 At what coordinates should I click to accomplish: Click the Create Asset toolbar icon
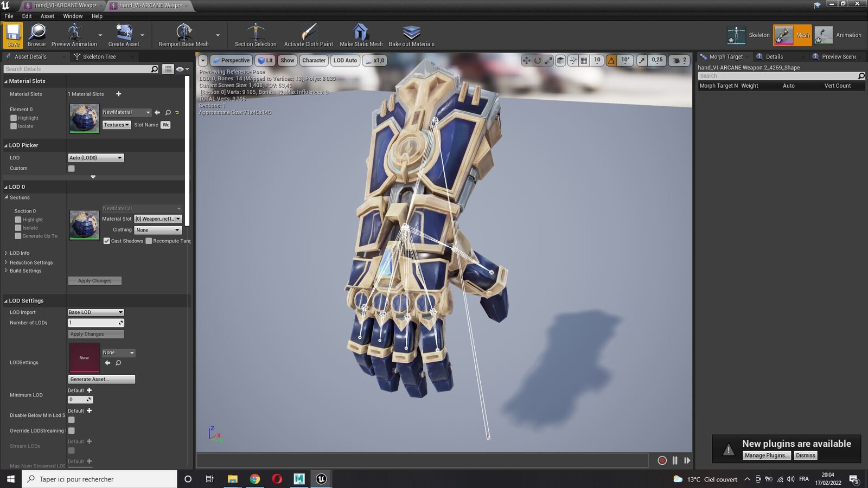click(x=124, y=35)
